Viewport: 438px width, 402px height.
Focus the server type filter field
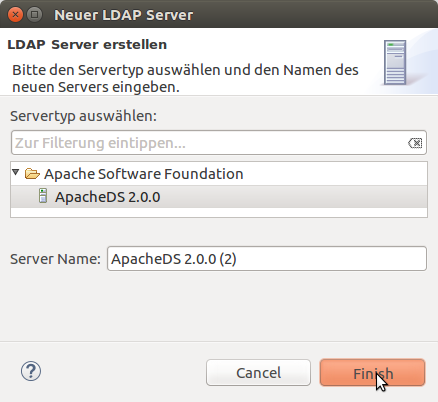point(219,143)
